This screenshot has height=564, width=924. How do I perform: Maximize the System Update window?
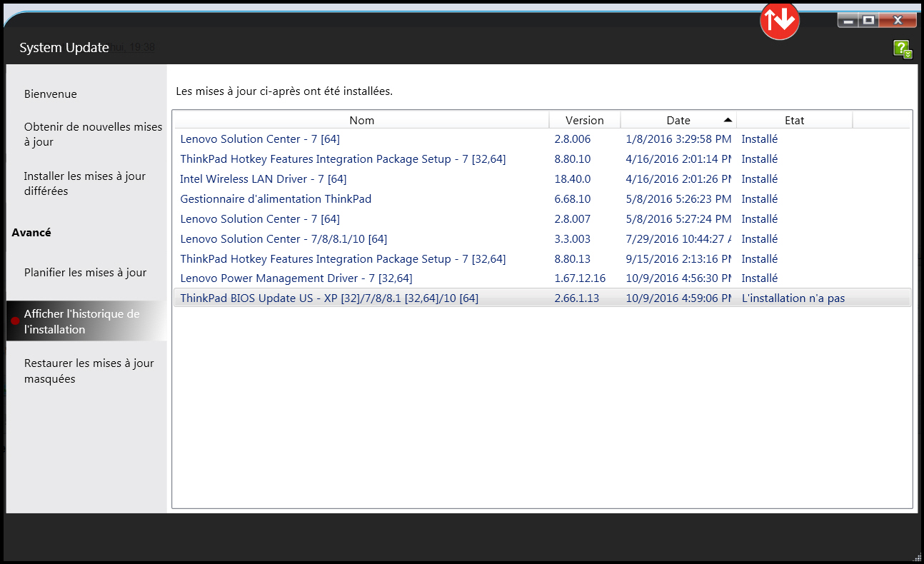868,21
